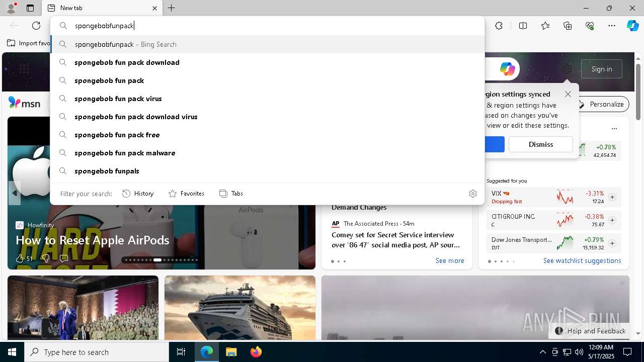Open the cruise ship story thumbnail

pyautogui.click(x=240, y=308)
